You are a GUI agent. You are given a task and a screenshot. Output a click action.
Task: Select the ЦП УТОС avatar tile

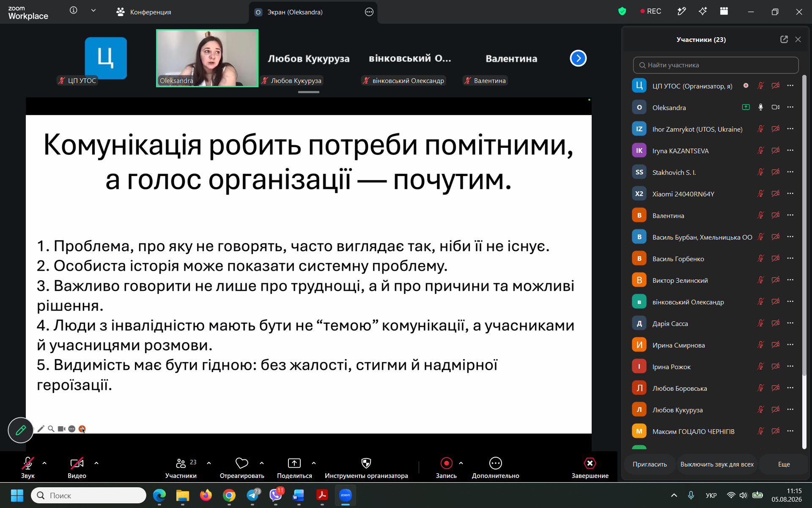[x=106, y=58]
